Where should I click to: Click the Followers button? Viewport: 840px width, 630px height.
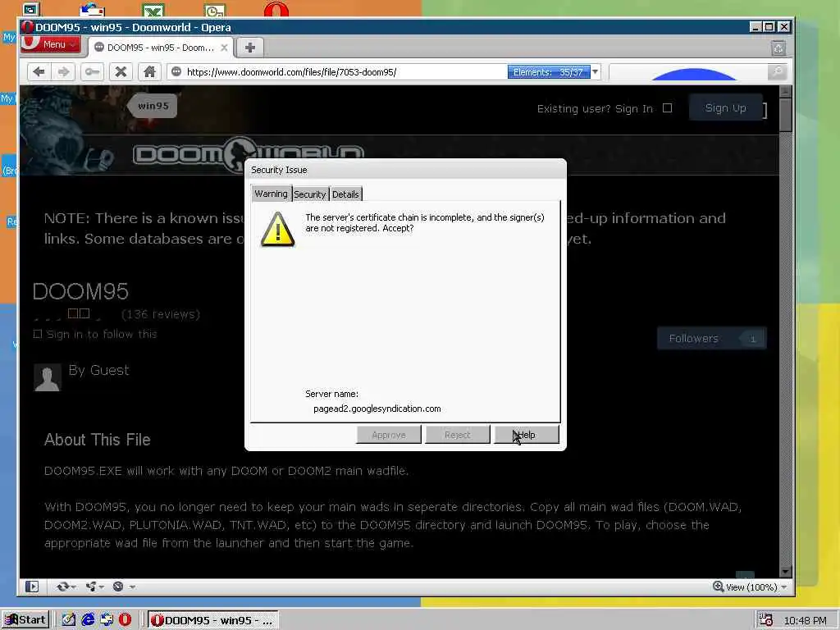click(711, 339)
